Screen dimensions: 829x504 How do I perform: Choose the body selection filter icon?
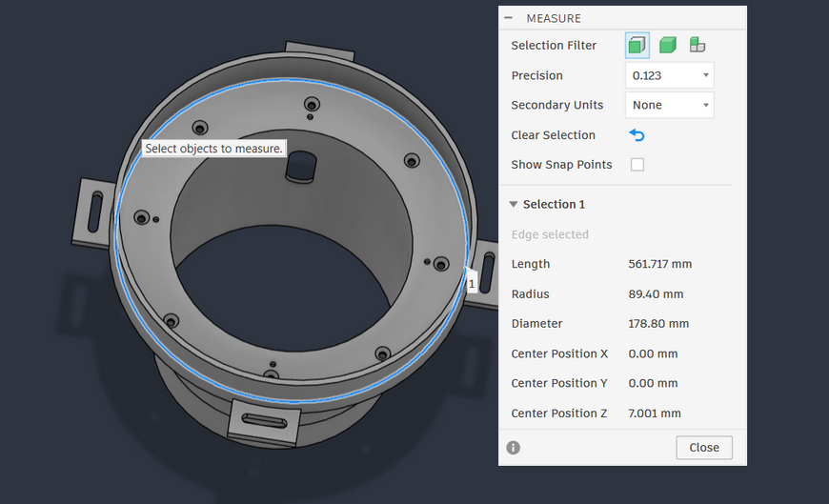coord(668,46)
